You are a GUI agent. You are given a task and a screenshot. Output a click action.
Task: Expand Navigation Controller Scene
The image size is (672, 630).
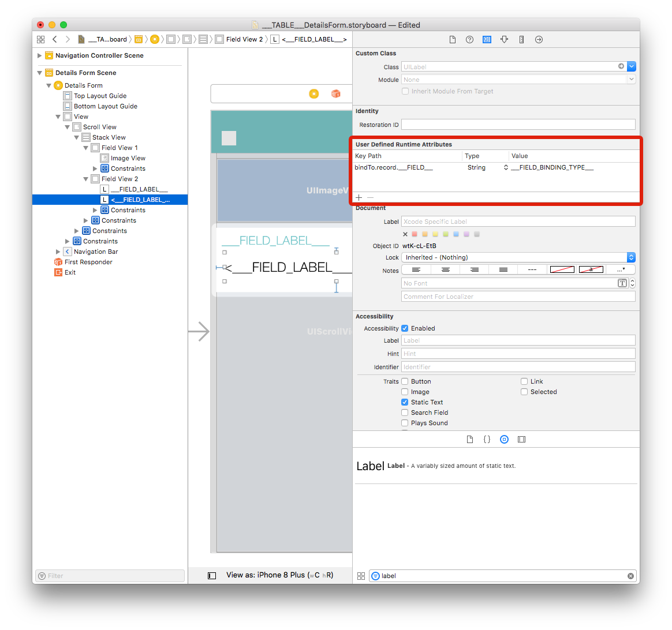(39, 55)
